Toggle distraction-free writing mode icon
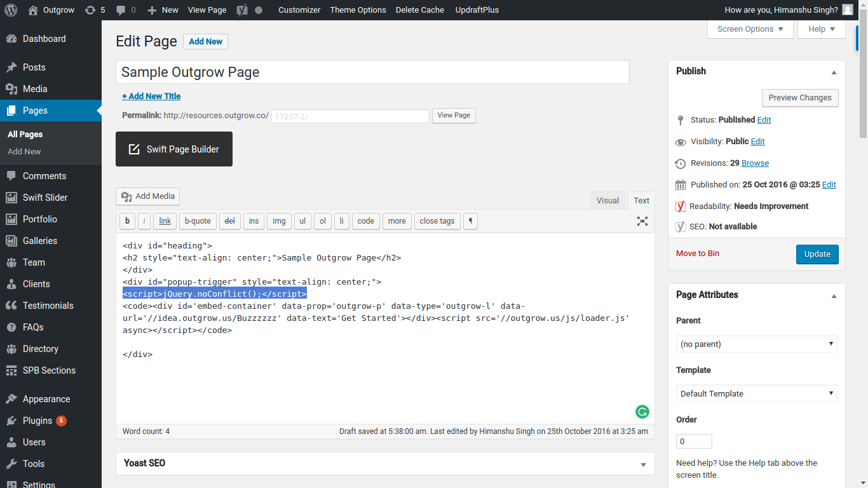This screenshot has width=868, height=488. (642, 221)
